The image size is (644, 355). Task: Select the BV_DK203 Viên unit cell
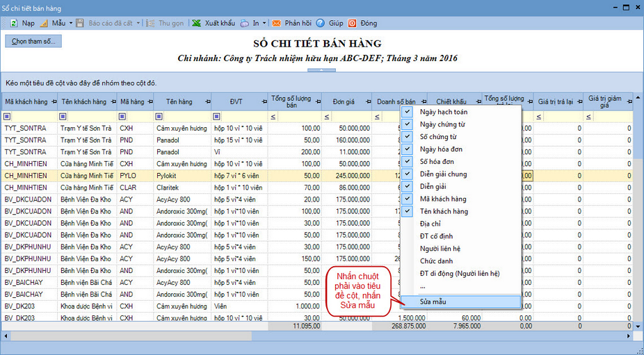(239, 306)
